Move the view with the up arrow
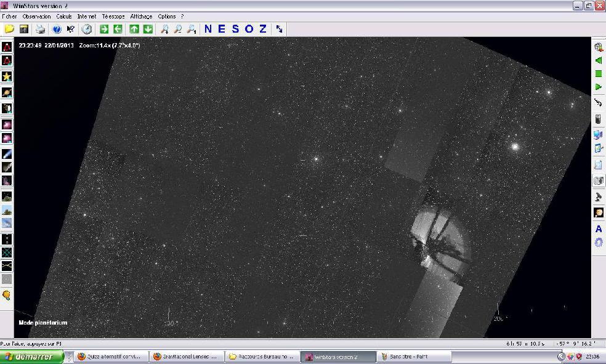Image resolution: width=606 pixels, height=364 pixels. point(134,29)
